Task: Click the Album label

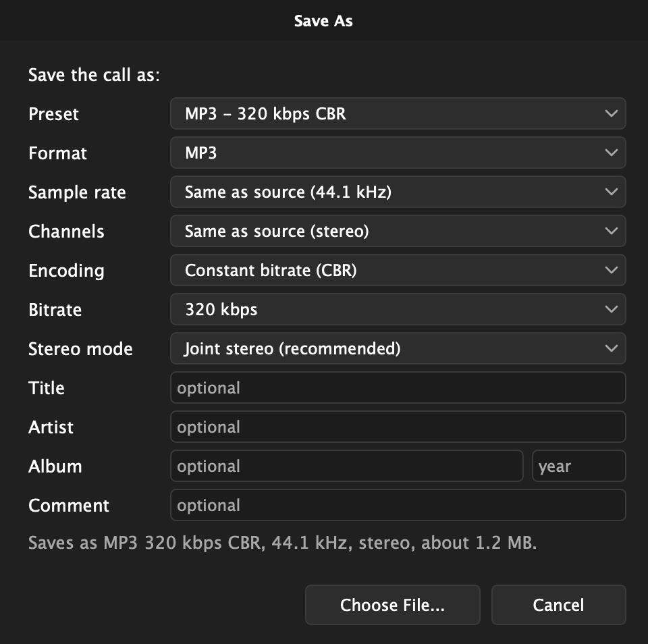Action: 55,466
